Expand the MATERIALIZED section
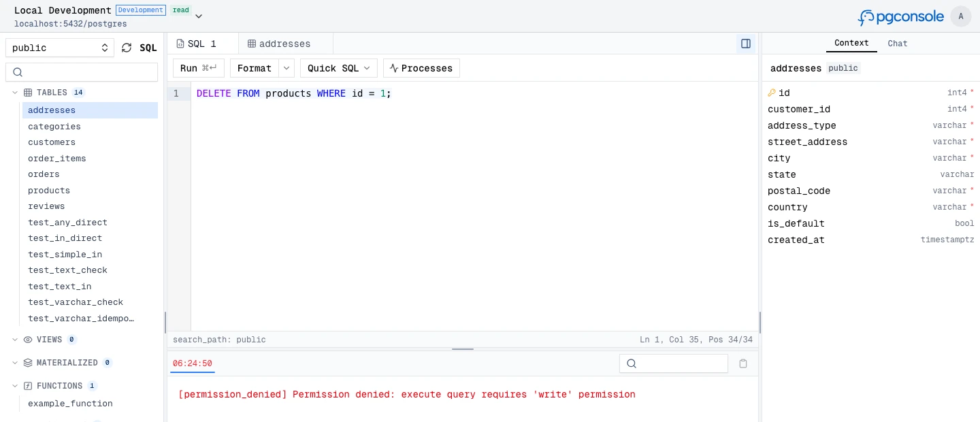 click(x=15, y=363)
